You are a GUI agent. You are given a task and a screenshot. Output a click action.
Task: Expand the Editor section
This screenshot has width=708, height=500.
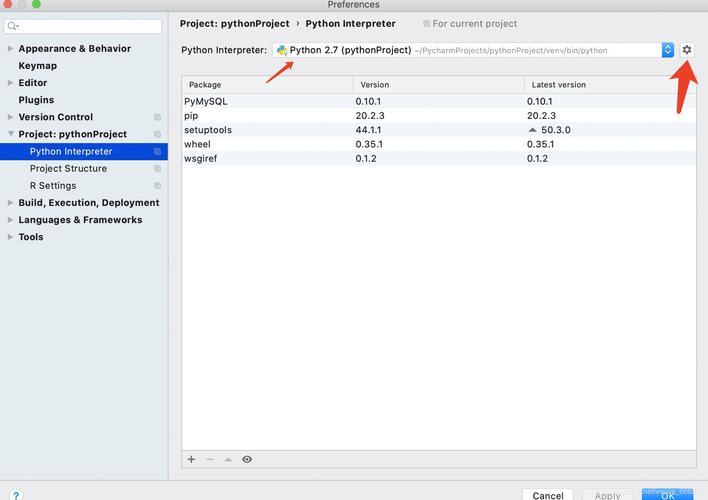[x=10, y=83]
